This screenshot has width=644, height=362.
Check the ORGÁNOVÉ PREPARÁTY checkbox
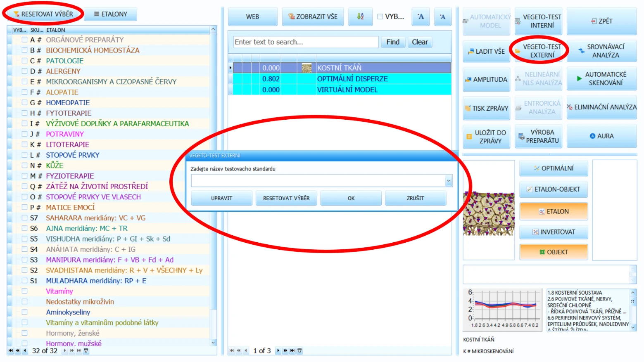[x=25, y=40]
